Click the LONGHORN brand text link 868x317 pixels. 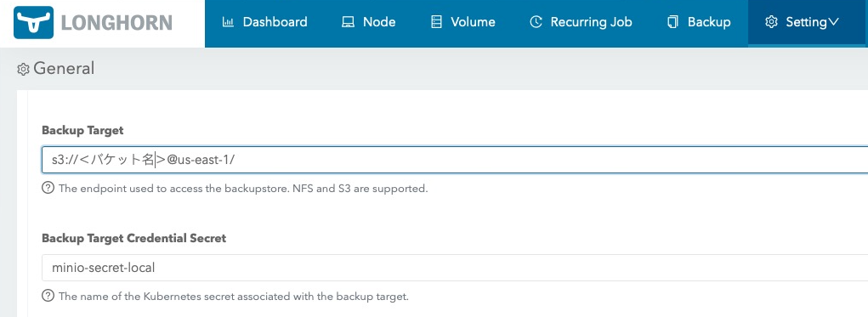(x=116, y=23)
